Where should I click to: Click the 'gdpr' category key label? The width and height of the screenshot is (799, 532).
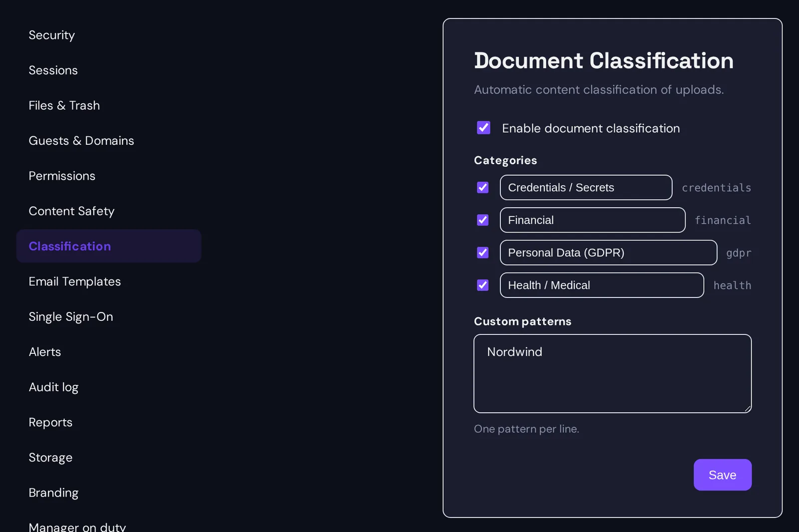pos(739,253)
